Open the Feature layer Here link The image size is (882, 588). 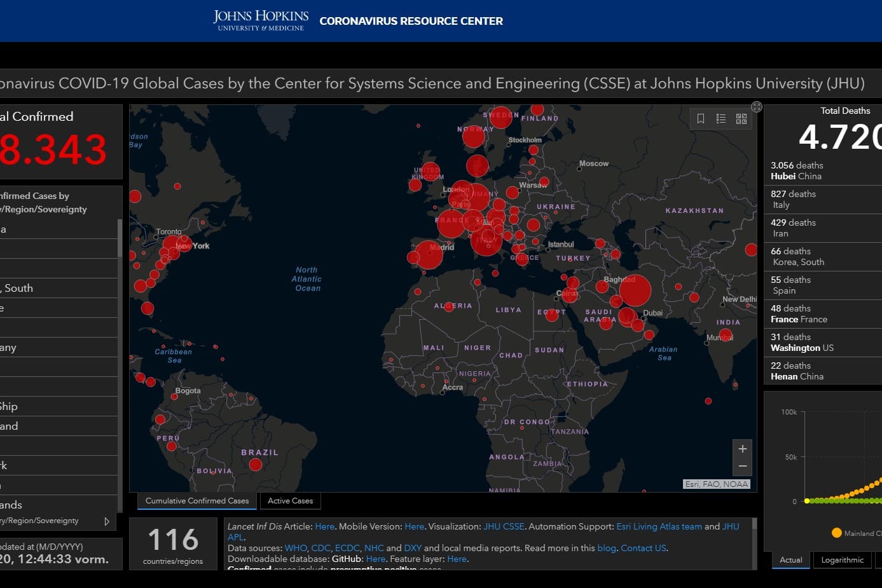click(x=457, y=559)
